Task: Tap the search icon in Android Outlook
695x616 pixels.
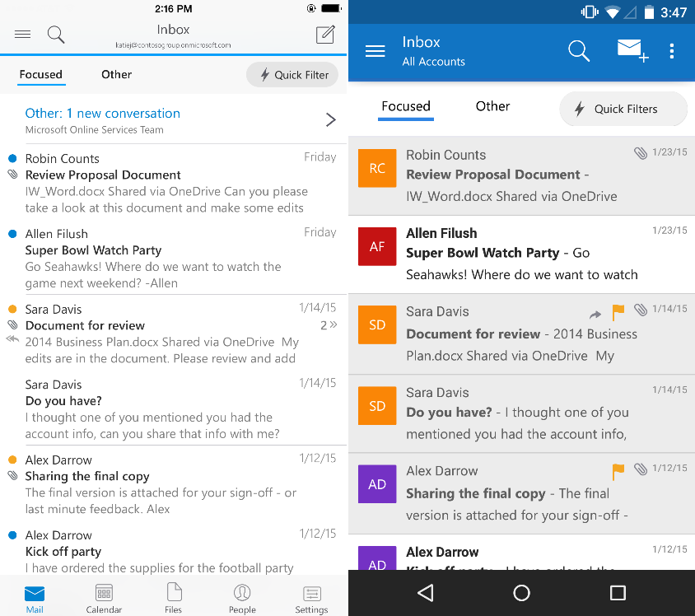Action: point(579,50)
